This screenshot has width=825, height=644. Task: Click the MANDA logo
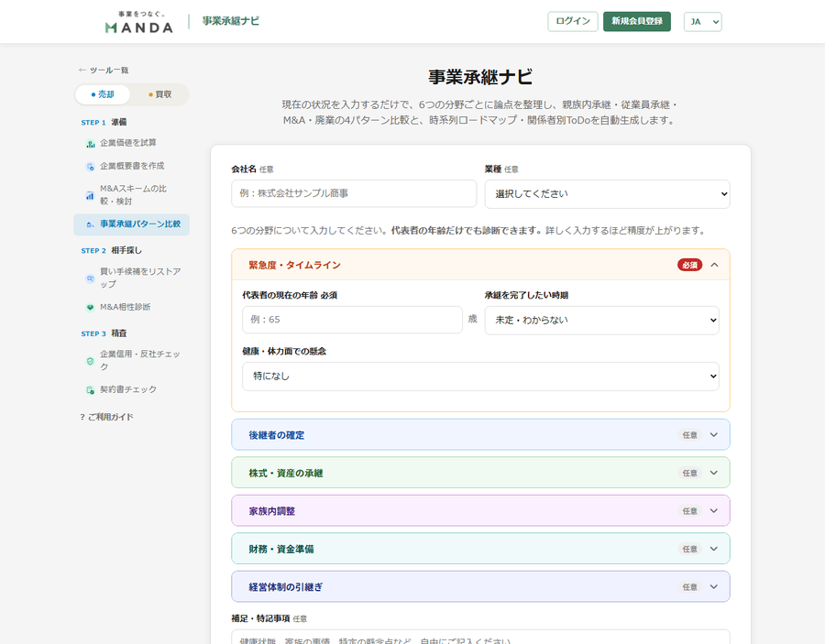click(139, 22)
